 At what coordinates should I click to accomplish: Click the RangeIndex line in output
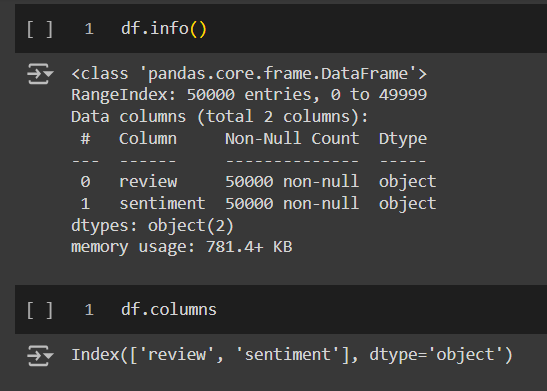point(249,95)
